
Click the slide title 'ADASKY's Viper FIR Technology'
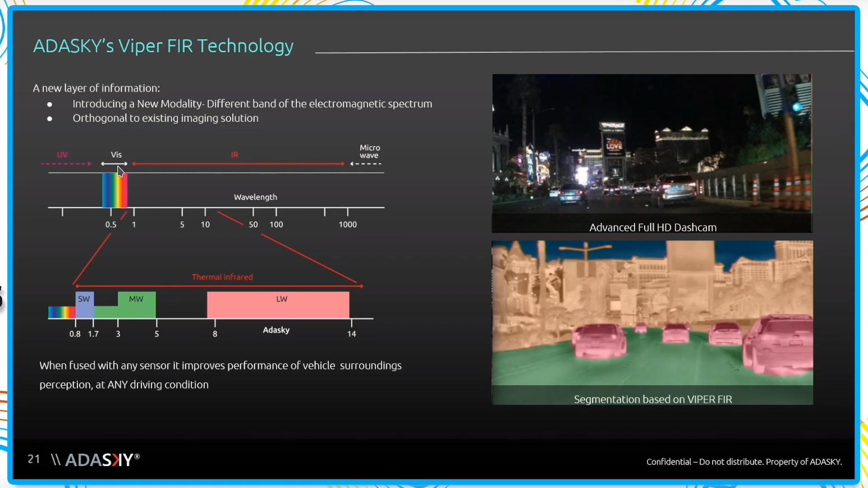[x=163, y=46]
